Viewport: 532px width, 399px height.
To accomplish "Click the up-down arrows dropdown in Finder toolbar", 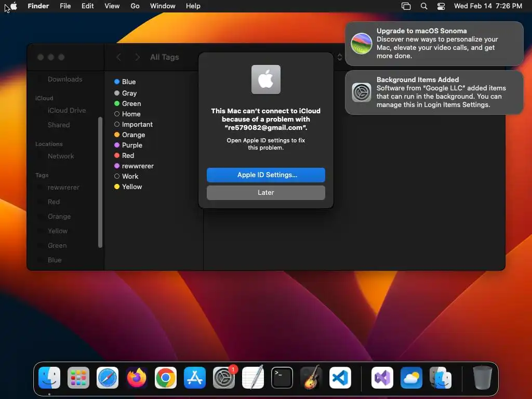I will 339,57.
